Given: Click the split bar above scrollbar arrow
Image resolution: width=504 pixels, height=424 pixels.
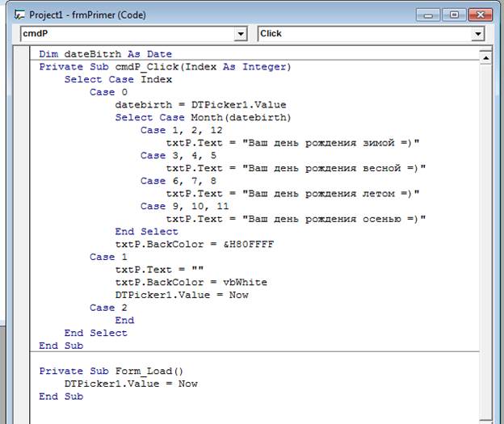Looking at the screenshot, I should (485, 50).
